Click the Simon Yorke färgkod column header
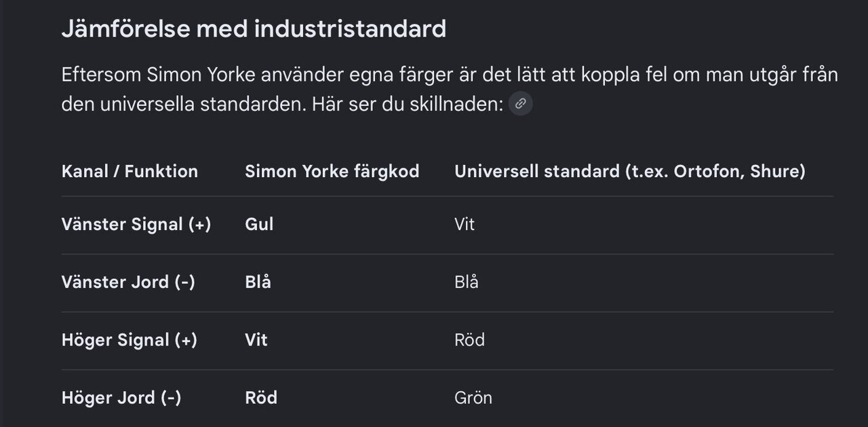The image size is (868, 427). pyautogui.click(x=332, y=171)
